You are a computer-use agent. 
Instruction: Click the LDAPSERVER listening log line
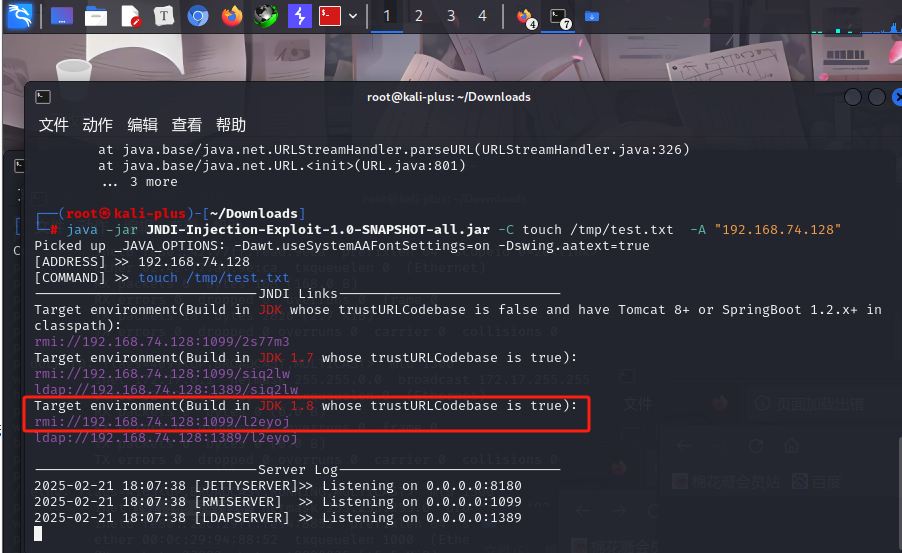pyautogui.click(x=278, y=518)
